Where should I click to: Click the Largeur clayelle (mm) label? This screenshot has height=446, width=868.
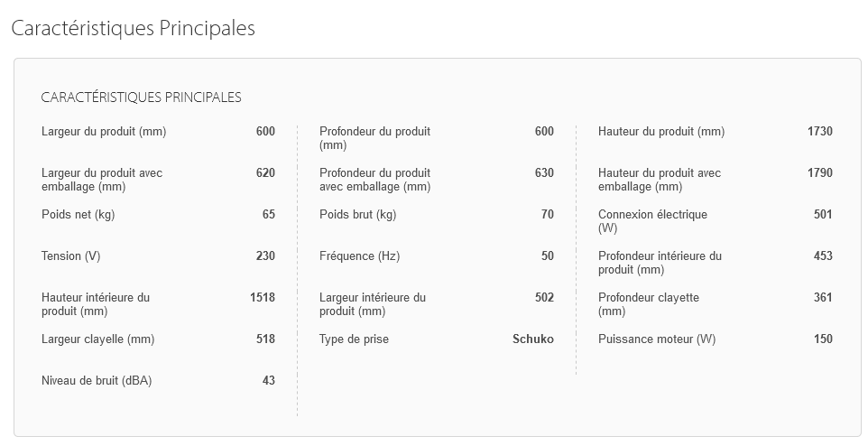[98, 339]
